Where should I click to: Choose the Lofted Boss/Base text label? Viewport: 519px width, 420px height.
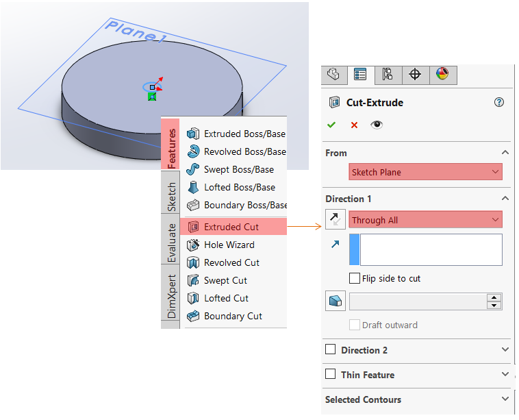coord(240,188)
